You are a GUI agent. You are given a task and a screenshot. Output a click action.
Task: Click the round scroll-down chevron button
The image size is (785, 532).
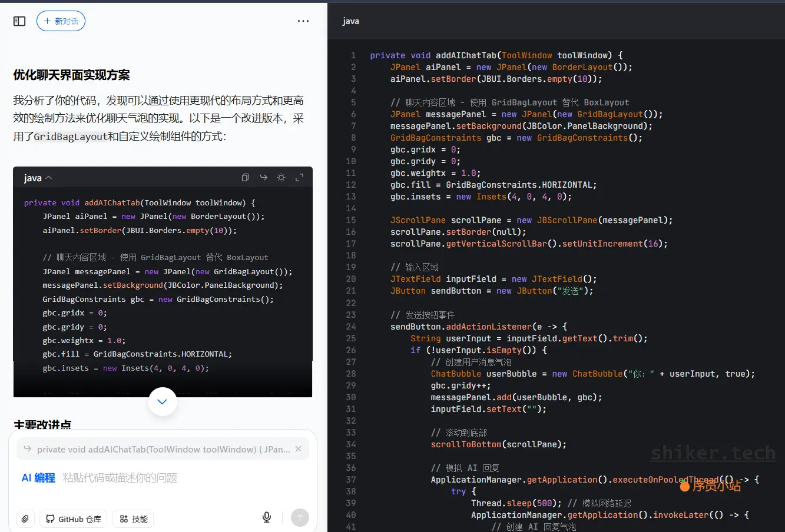coord(163,401)
